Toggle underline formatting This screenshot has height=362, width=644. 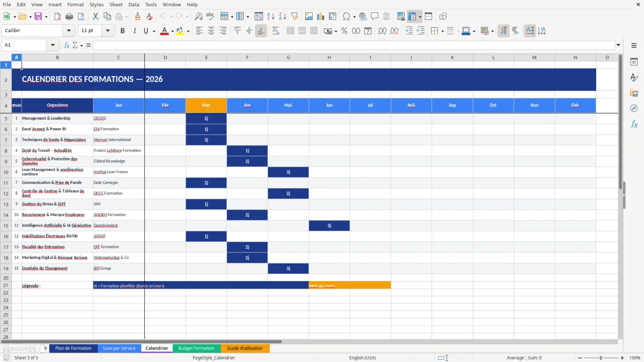tap(145, 31)
